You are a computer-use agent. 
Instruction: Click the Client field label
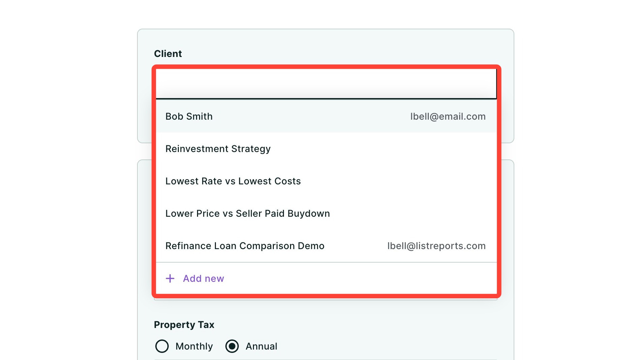(168, 54)
